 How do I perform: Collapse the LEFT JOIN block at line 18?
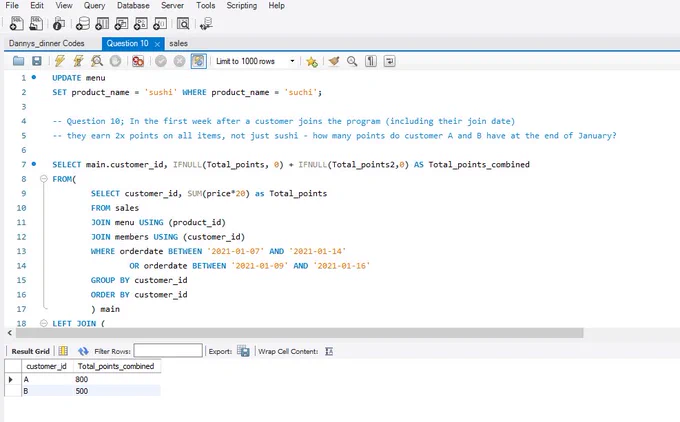pyautogui.click(x=43, y=323)
